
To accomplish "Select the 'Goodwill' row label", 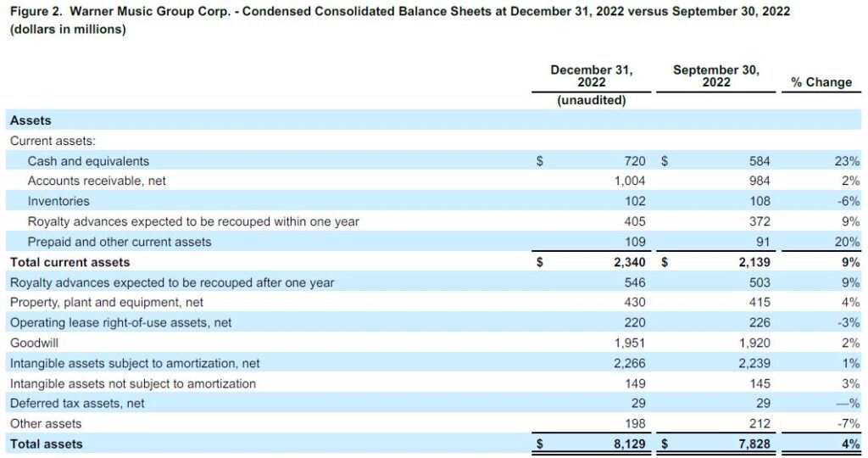I will [x=34, y=343].
